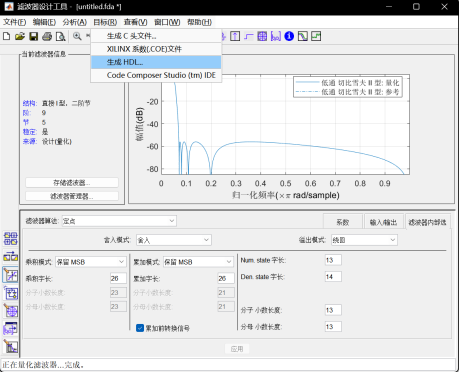Viewport: 460px width, 372px height.
Task: Open Print Preview from the toolbar icon
Action: click(60, 36)
